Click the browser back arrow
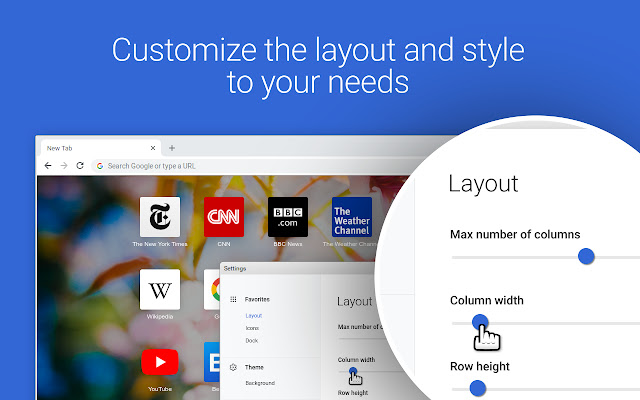The height and width of the screenshot is (400, 640). pos(48,166)
